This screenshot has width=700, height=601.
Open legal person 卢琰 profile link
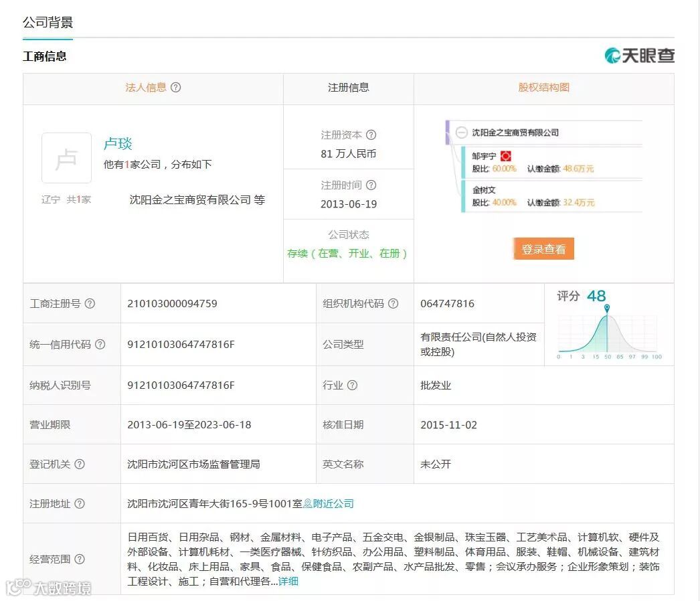[x=118, y=144]
